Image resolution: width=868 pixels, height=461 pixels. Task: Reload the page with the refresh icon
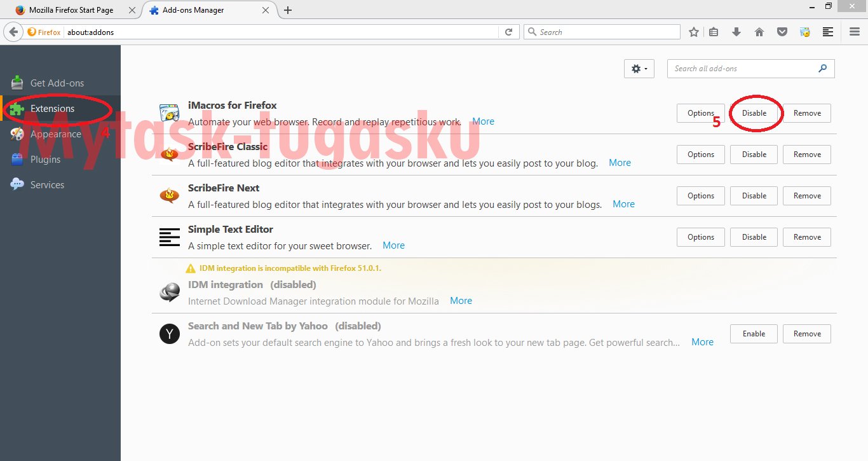click(x=508, y=32)
